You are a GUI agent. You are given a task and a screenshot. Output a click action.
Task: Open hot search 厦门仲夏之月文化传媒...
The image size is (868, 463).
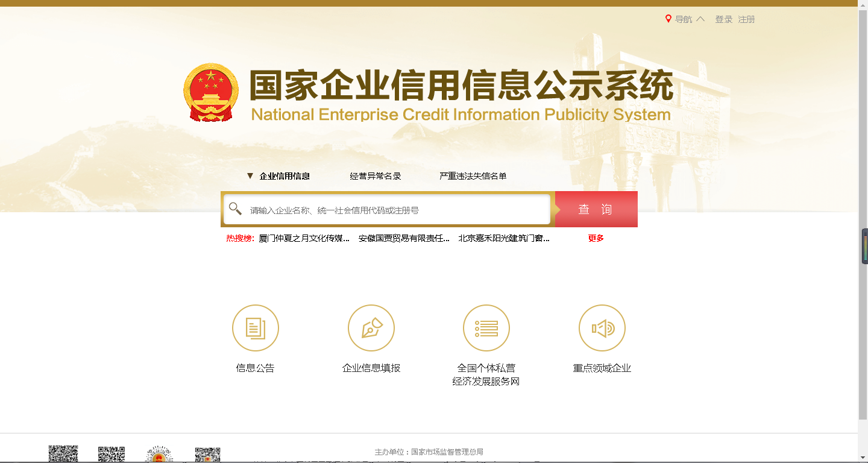click(304, 238)
